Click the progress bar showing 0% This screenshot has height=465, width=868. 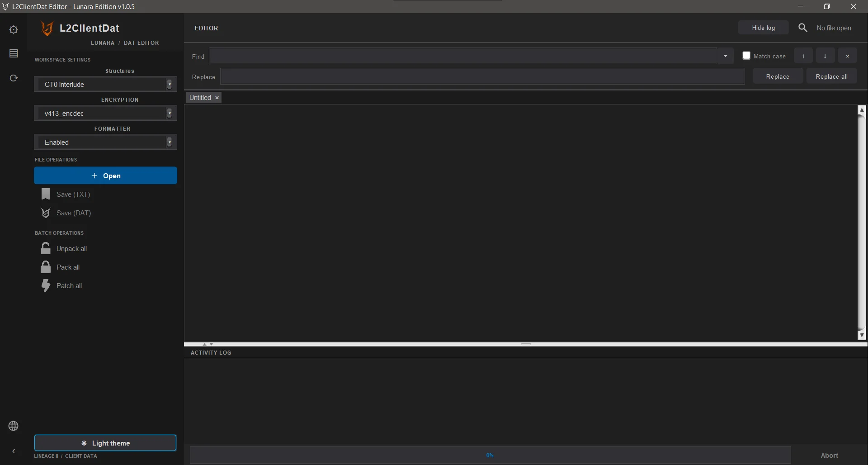click(491, 455)
